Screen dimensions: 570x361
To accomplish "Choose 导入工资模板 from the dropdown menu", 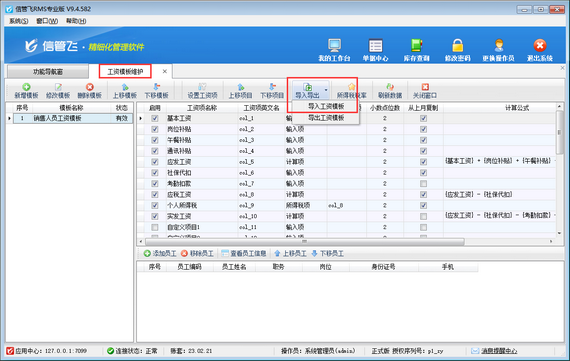I will (x=326, y=106).
